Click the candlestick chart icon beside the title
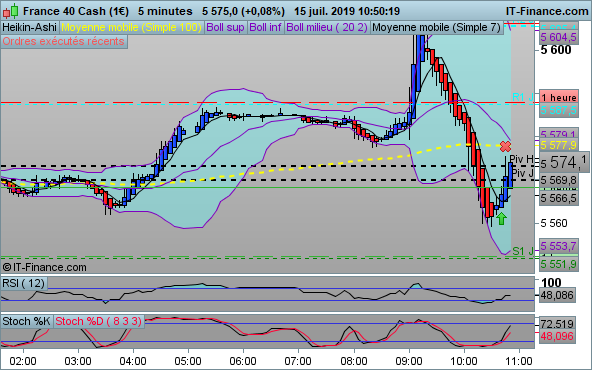This screenshot has height=370, width=592. pyautogui.click(x=11, y=11)
